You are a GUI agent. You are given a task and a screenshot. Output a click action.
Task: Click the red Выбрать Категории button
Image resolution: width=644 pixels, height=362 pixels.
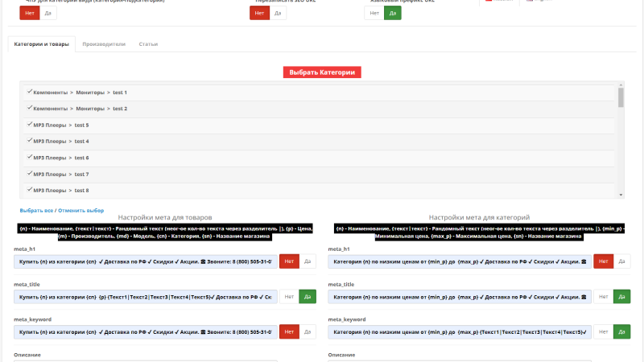tap(322, 72)
